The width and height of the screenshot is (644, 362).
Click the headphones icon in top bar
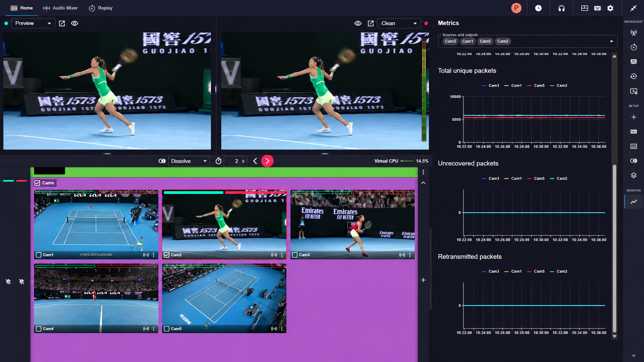pos(562,8)
